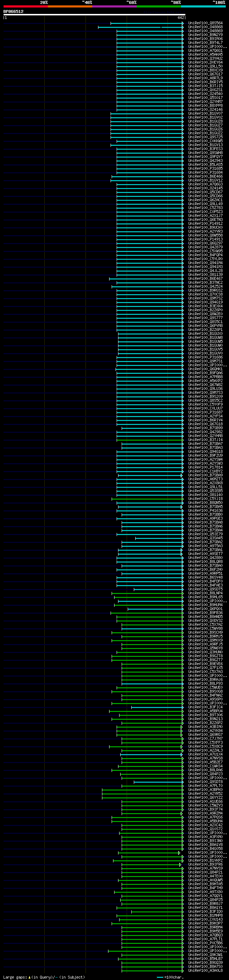Select hit UniRef100_B7SB99
229x980 pixels.
click(205, 429)
